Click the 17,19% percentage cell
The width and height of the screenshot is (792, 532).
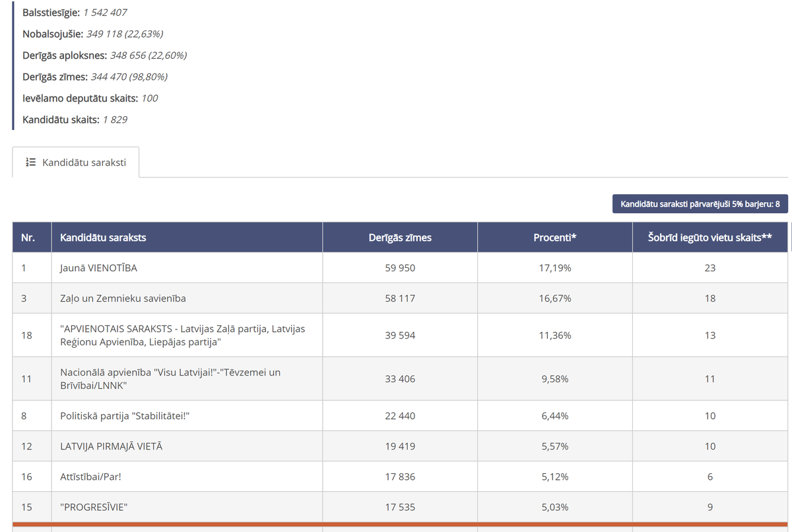point(555,268)
